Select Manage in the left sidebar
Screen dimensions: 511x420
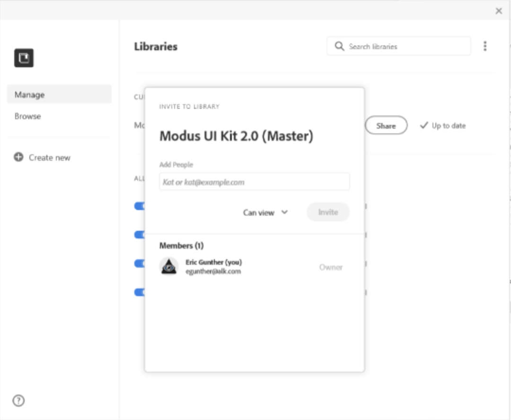click(59, 95)
